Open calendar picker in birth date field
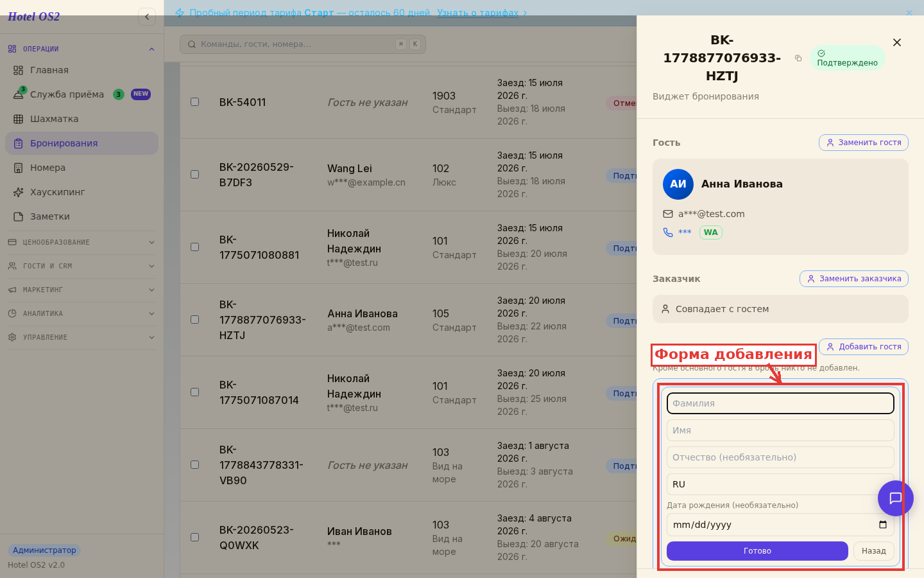This screenshot has height=578, width=924. pyautogui.click(x=883, y=525)
